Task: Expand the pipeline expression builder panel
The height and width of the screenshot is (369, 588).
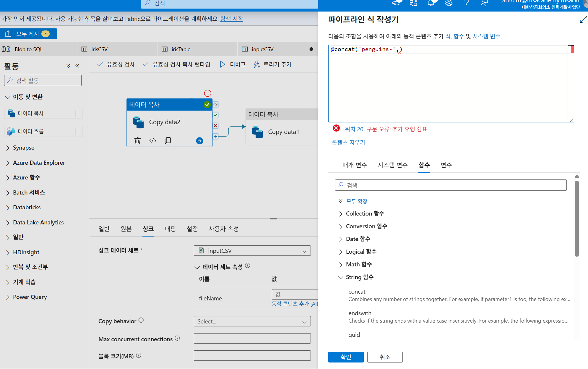Action: click(x=583, y=20)
